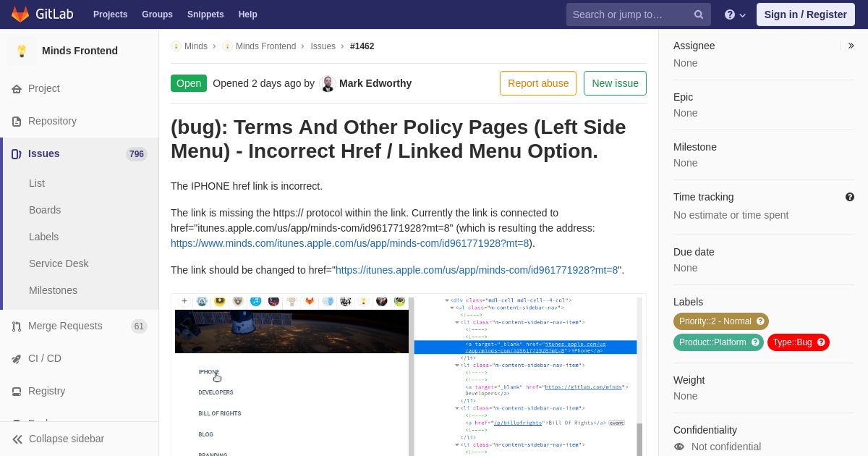Open Service Desk submenu

(59, 263)
